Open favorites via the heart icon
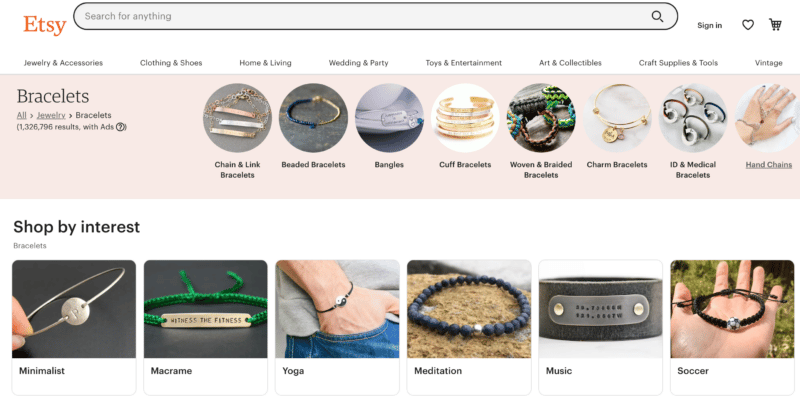 click(x=747, y=24)
